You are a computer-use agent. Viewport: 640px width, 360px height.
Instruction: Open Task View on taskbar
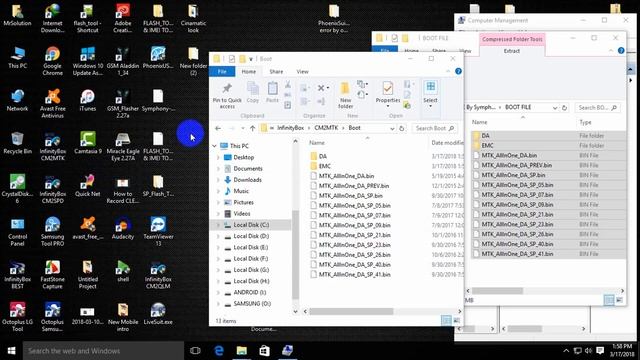tap(196, 351)
